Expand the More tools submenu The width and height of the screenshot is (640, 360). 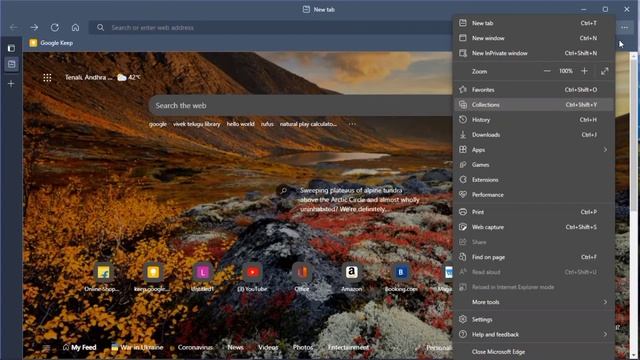pos(533,302)
